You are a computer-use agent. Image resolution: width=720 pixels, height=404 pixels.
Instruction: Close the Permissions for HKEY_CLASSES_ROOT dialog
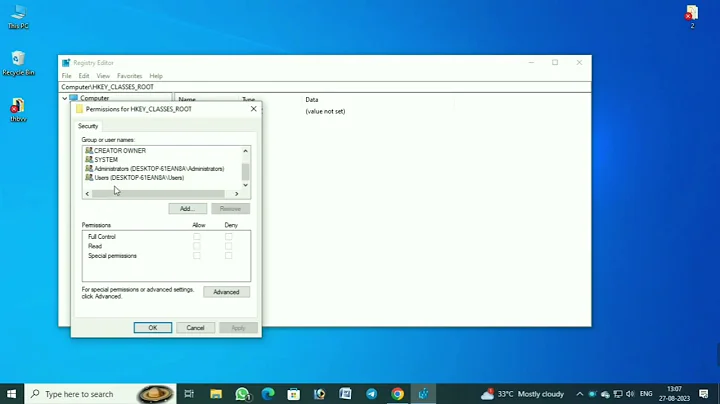[253, 109]
